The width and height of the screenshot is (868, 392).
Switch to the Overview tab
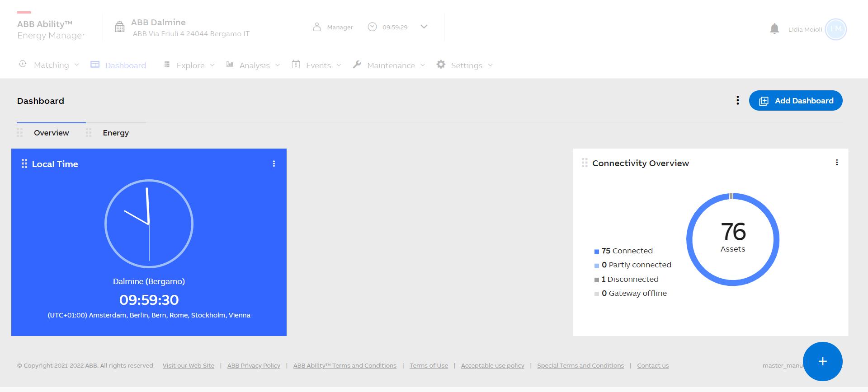click(52, 133)
